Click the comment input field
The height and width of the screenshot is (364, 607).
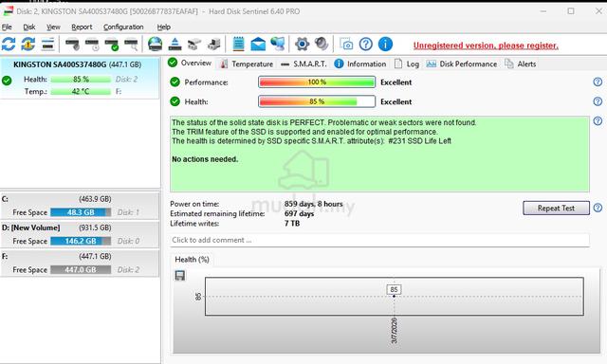pos(379,240)
